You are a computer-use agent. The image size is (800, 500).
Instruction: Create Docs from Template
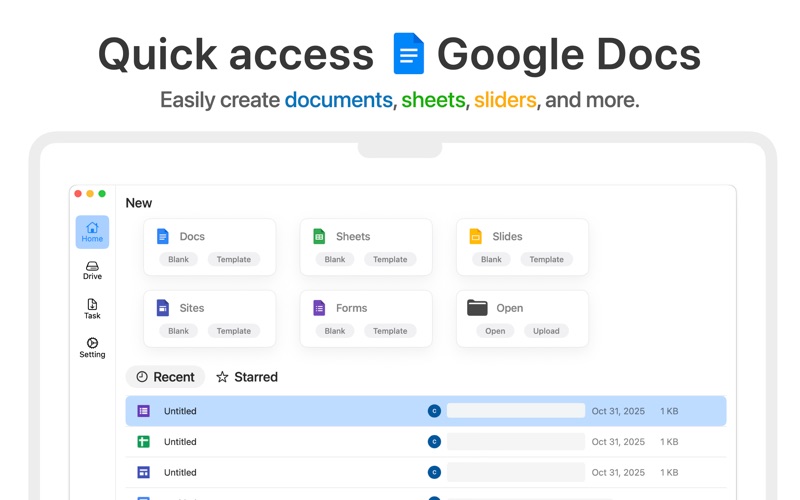234,259
